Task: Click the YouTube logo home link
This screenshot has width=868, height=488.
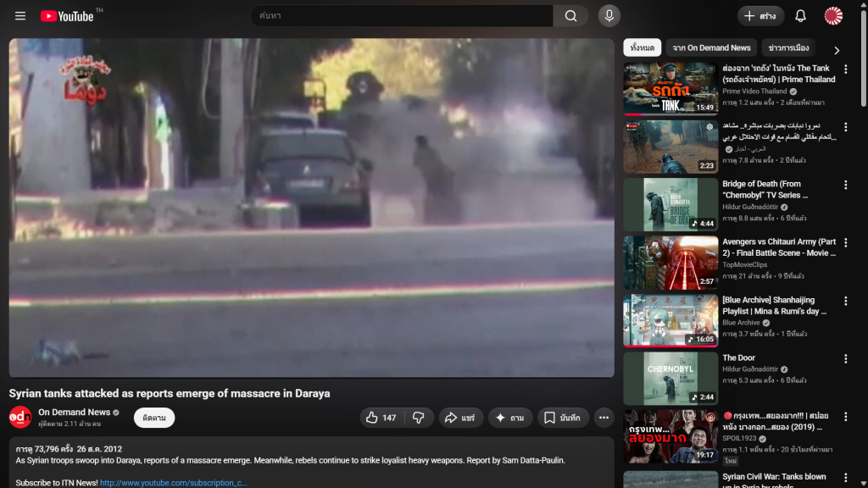Action: [x=66, y=16]
